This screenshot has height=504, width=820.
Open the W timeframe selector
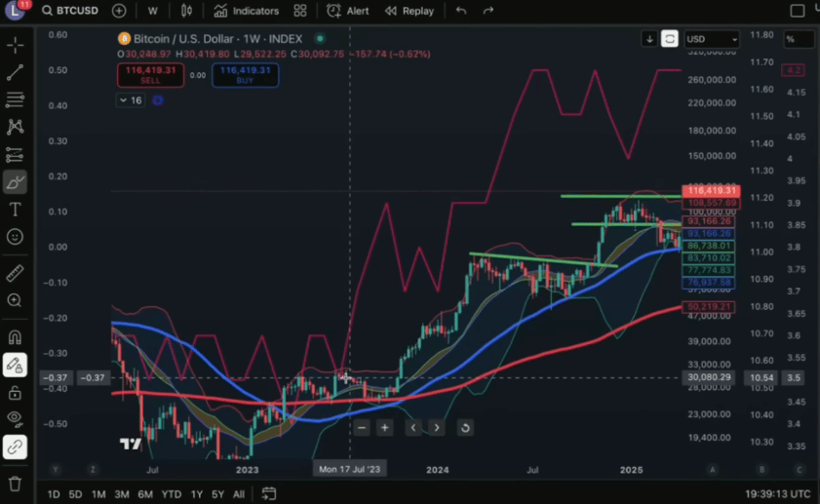pos(153,11)
